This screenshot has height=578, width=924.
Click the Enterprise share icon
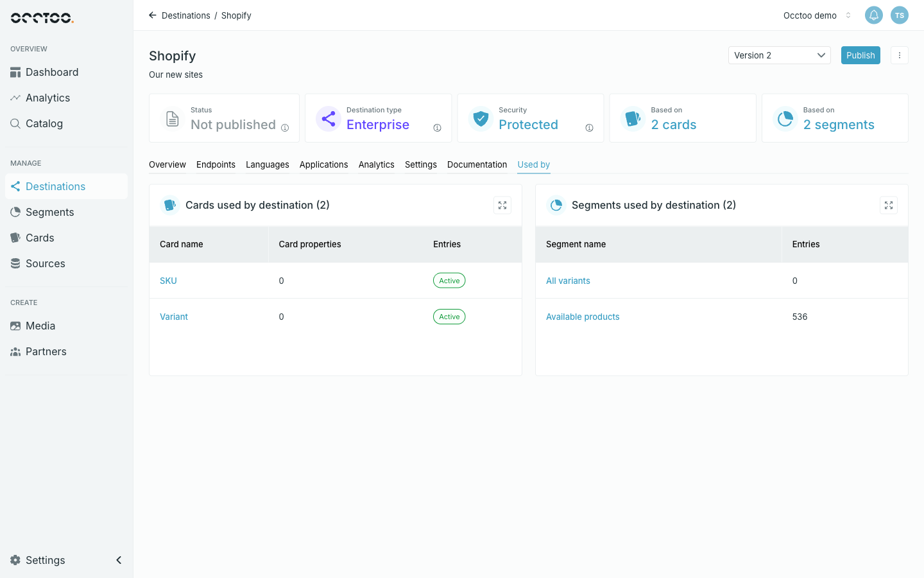[x=329, y=119]
